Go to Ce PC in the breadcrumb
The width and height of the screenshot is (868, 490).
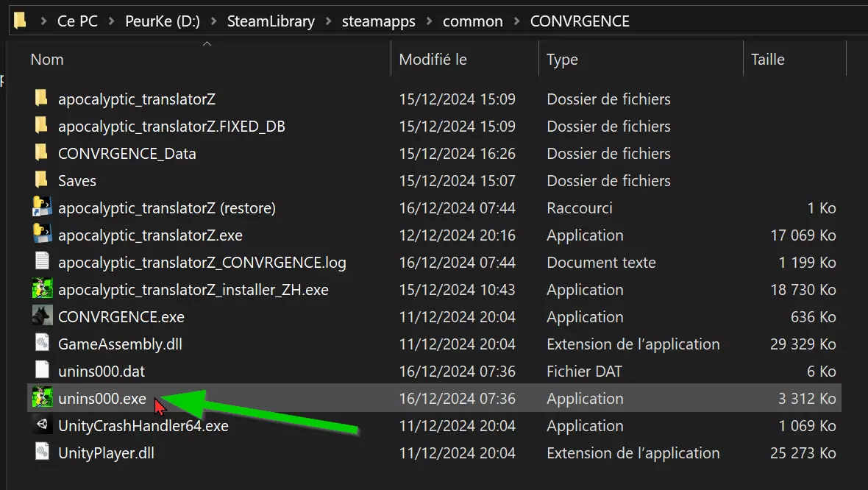click(77, 21)
